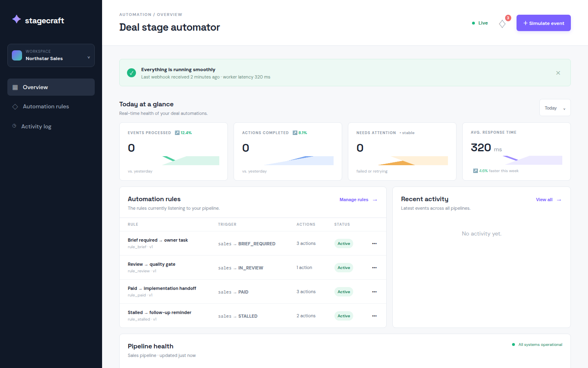The height and width of the screenshot is (368, 588).
Task: Go to Activity log in sidebar
Action: pos(51,126)
